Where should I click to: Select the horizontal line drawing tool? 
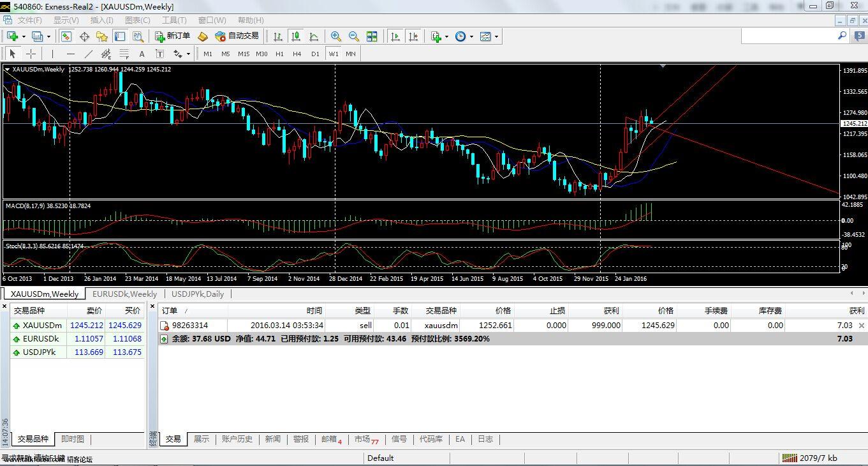[x=70, y=54]
